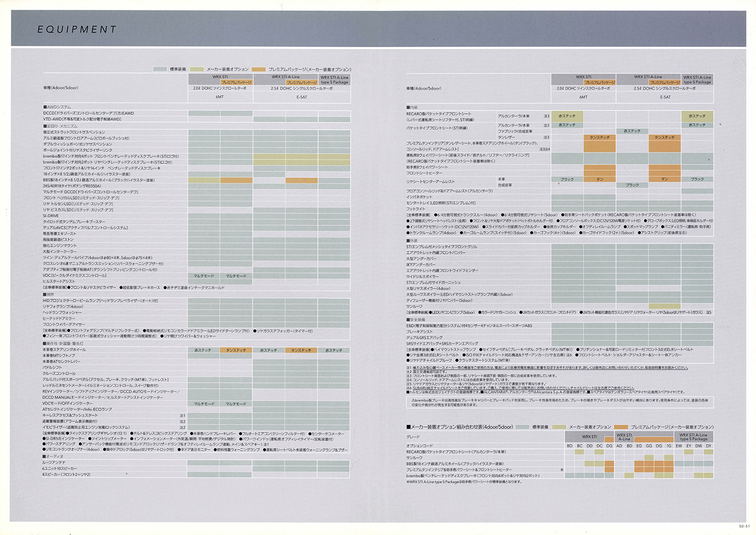The image size is (756, 535).
Task: Select the 4スピーカー(フロント2+リヤ2) row label
Action: tap(67, 474)
